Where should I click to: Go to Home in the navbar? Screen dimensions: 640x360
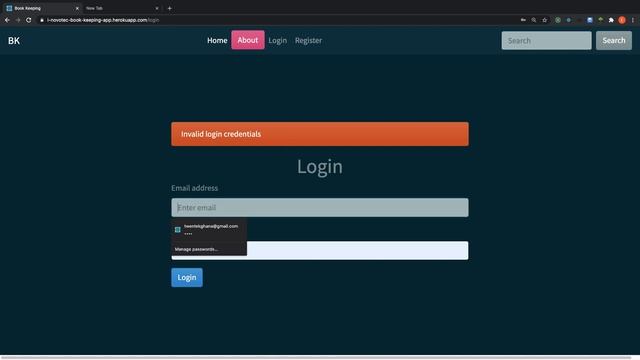pos(217,40)
